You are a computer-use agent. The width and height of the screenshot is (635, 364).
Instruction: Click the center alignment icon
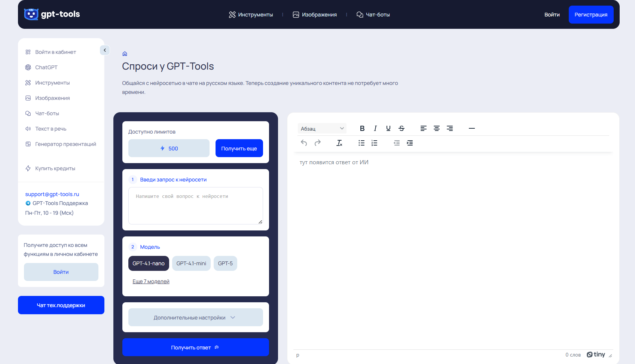click(437, 128)
